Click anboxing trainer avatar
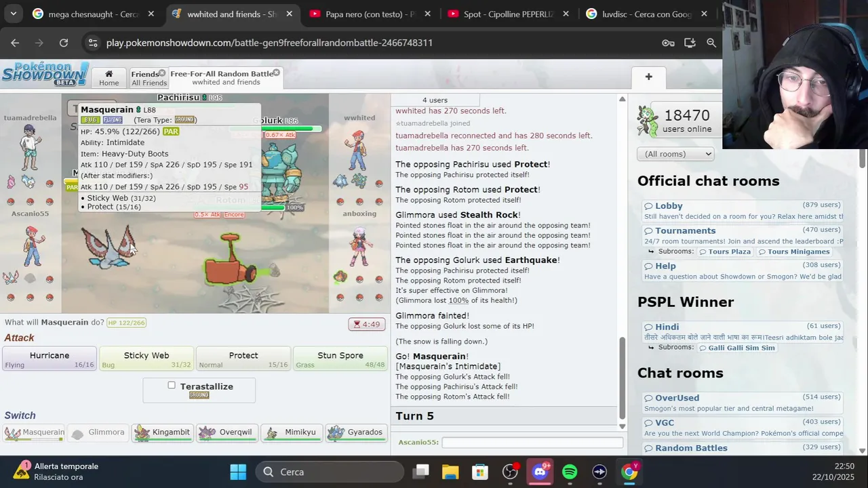Screen dimensions: 868x488 coord(359,245)
